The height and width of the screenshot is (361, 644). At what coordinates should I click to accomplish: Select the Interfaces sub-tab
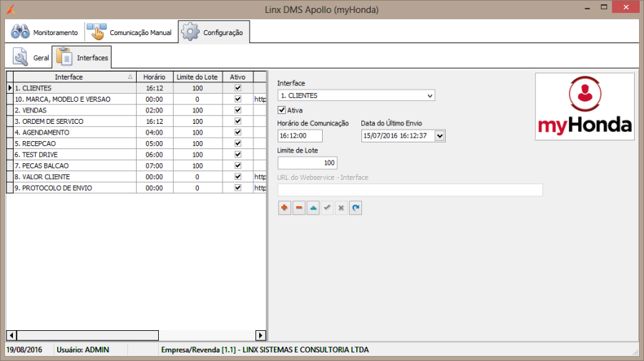[82, 57]
